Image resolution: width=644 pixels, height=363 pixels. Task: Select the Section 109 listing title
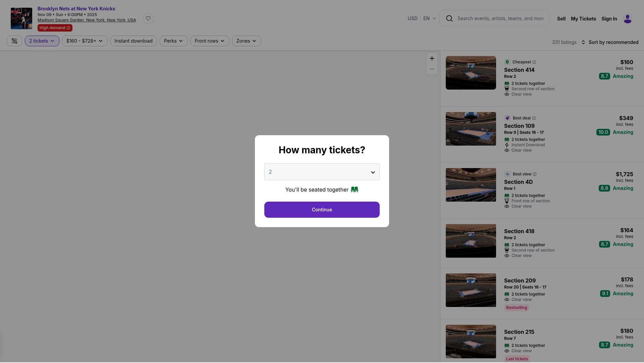519,126
